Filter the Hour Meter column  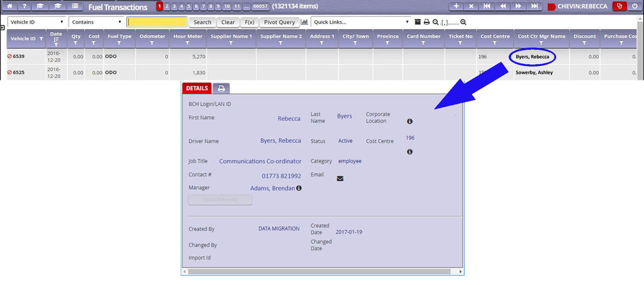(x=188, y=42)
